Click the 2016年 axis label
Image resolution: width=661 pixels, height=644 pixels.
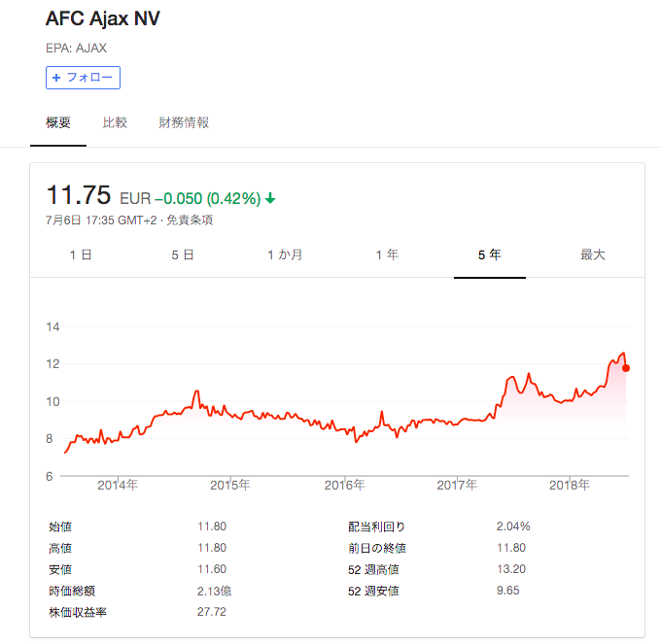pos(344,486)
